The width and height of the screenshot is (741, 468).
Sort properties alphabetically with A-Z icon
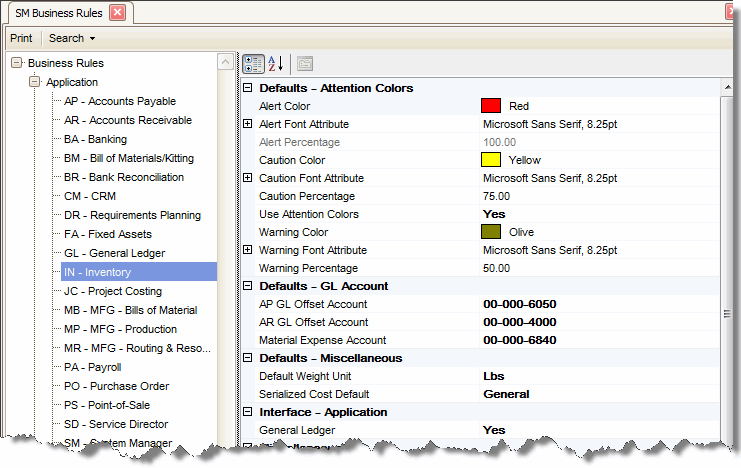[x=276, y=63]
